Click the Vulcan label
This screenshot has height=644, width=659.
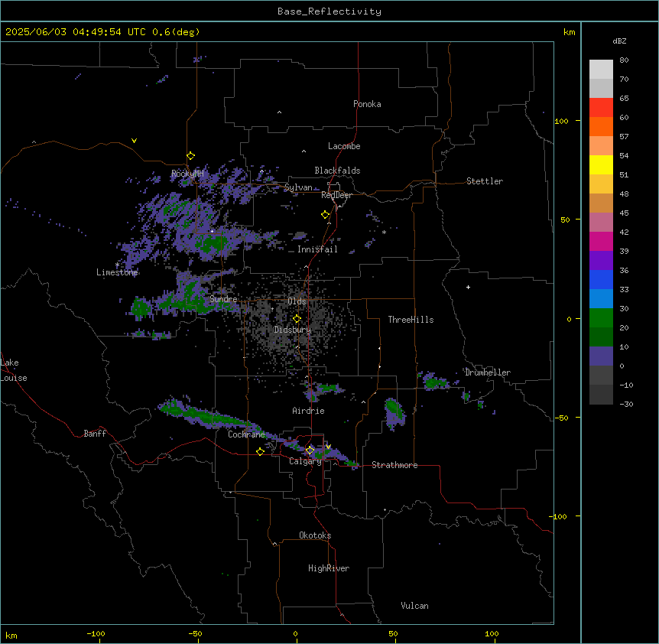pyautogui.click(x=414, y=606)
